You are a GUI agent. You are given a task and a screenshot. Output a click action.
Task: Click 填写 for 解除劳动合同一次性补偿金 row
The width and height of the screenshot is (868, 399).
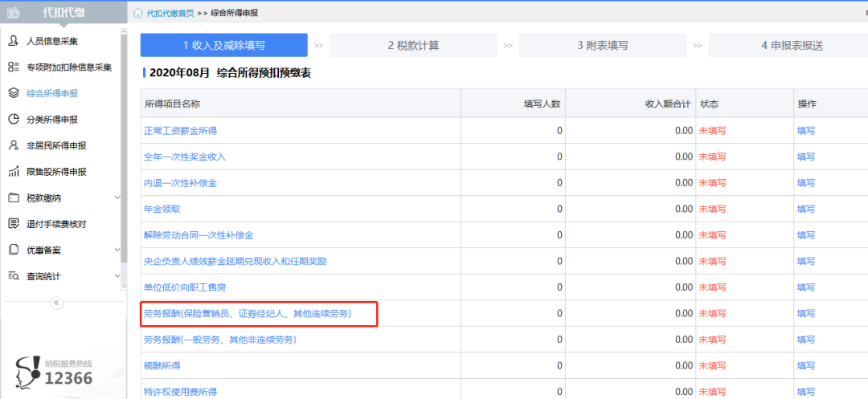click(806, 235)
